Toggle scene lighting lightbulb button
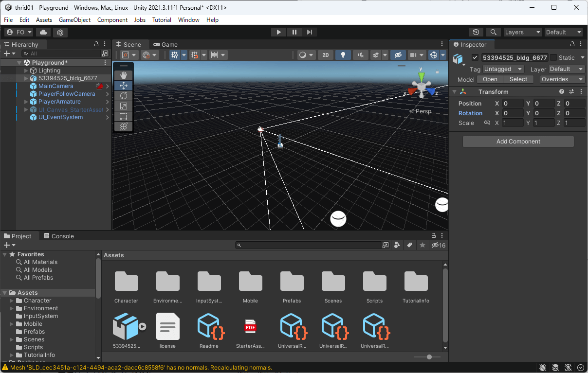Screen dimensions: 588x373 click(343, 55)
